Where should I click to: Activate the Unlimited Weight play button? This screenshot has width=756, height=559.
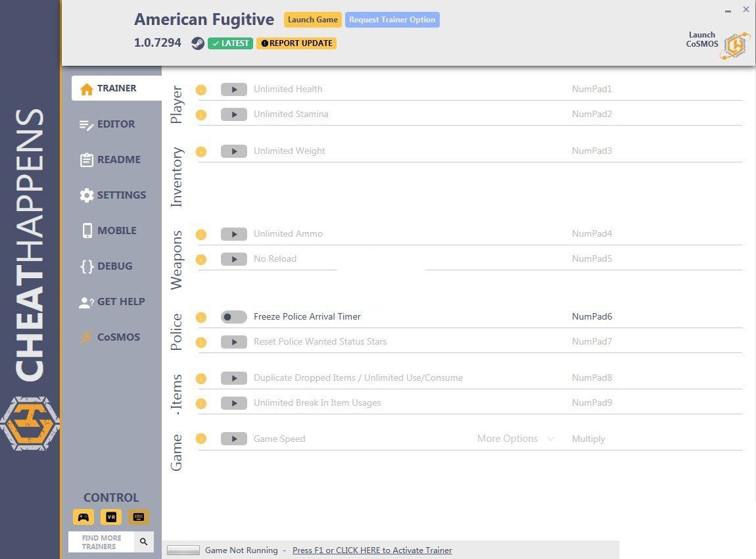pyautogui.click(x=234, y=151)
